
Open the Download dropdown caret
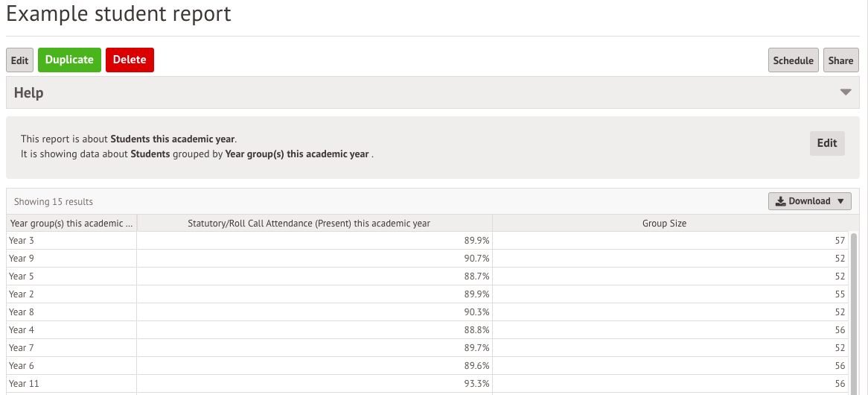[x=840, y=202]
